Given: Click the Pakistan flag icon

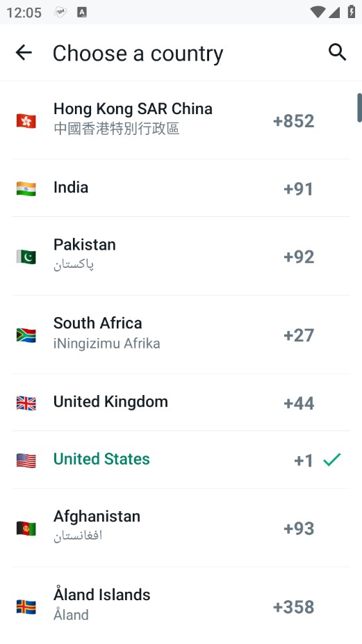Looking at the screenshot, I should click(26, 257).
